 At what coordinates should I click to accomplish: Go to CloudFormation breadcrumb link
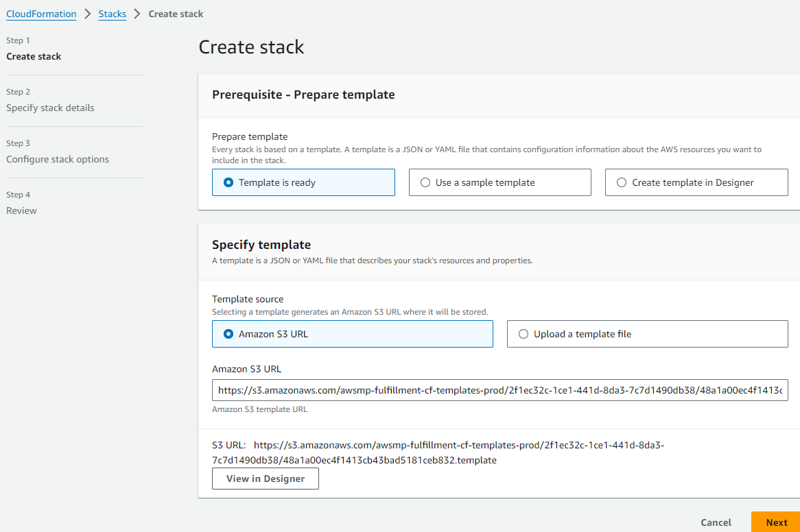coord(41,14)
